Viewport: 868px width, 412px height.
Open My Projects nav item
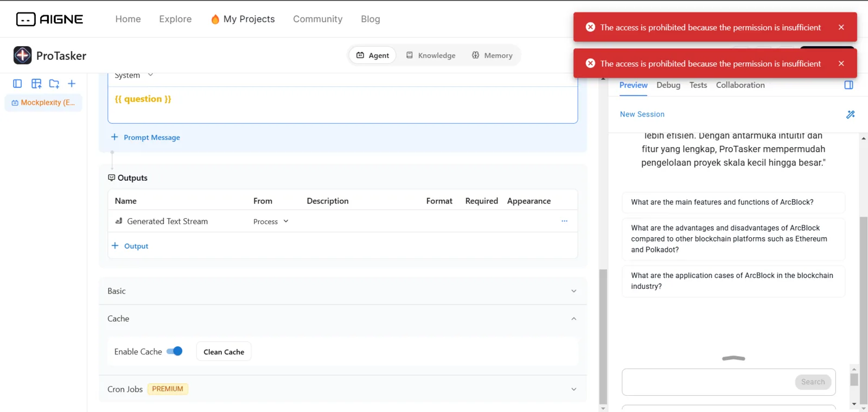[x=249, y=19]
